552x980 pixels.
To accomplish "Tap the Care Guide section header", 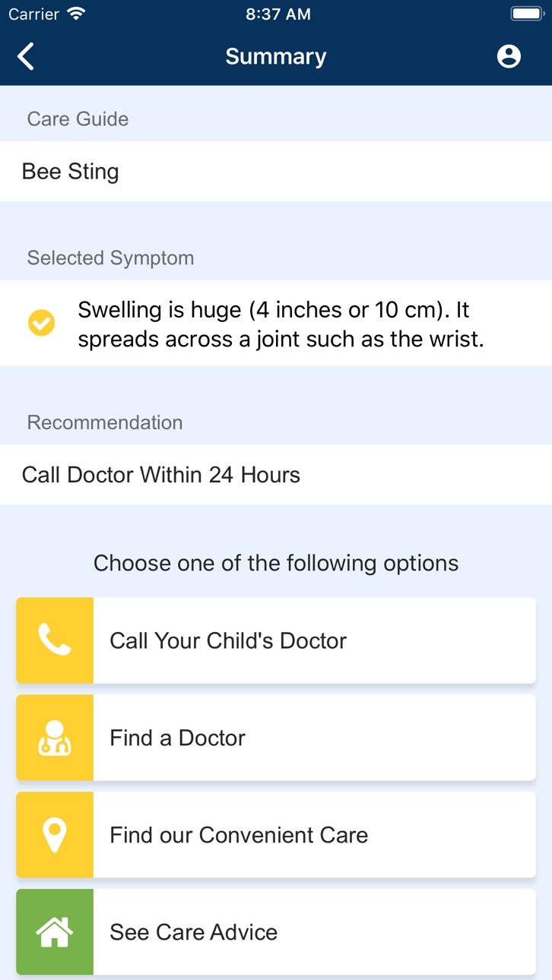I will (x=78, y=119).
